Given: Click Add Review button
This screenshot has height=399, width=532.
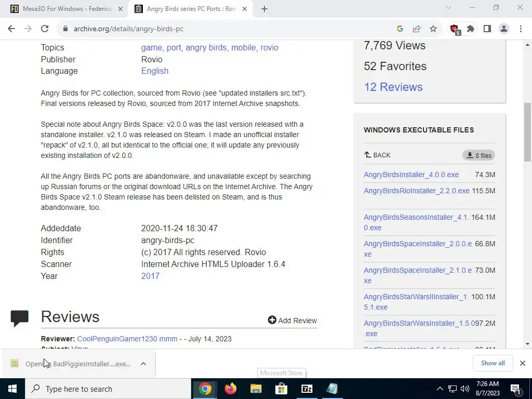Looking at the screenshot, I should point(292,320).
